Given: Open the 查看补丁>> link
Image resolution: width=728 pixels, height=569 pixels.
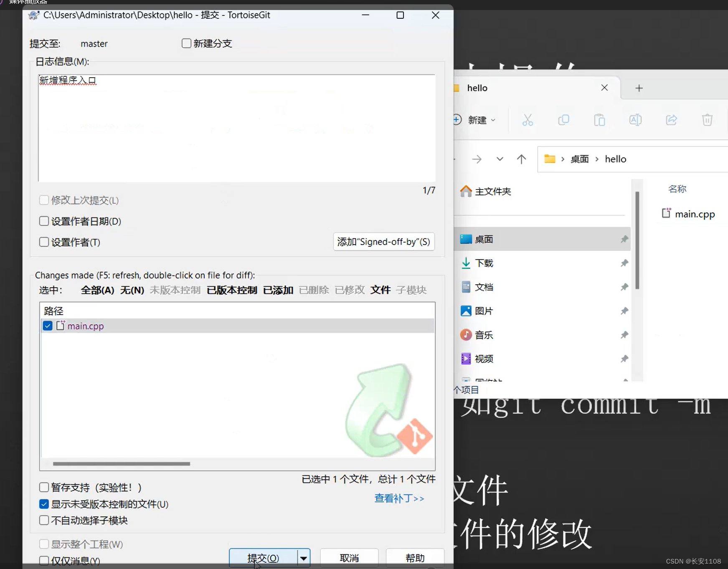Looking at the screenshot, I should point(399,498).
